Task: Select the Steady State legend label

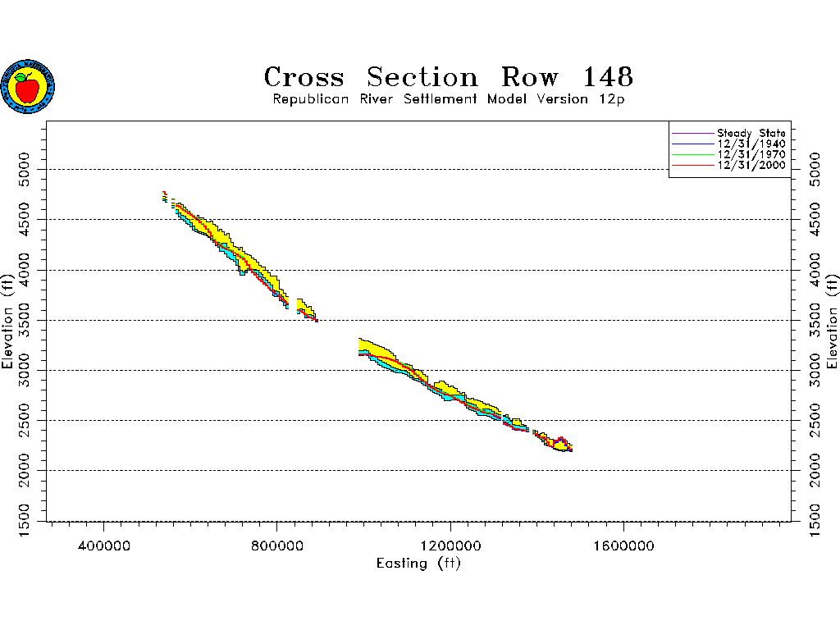Action: [751, 133]
